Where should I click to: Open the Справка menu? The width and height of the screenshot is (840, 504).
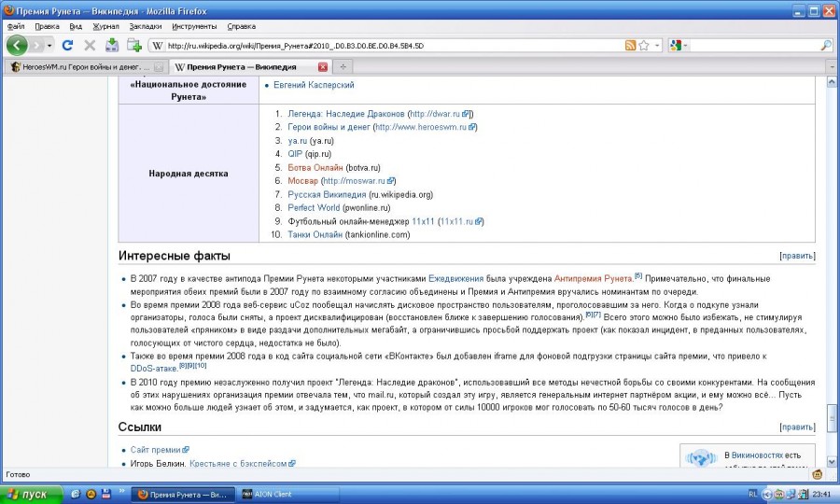[x=242, y=26]
